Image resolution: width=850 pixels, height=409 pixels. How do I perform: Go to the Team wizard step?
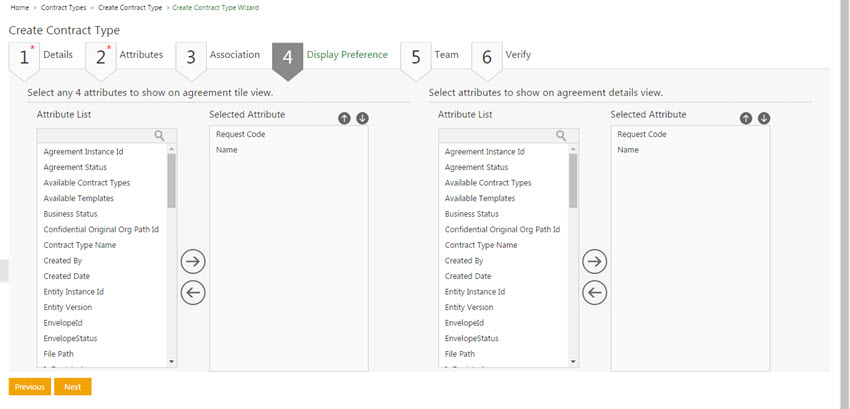(446, 55)
